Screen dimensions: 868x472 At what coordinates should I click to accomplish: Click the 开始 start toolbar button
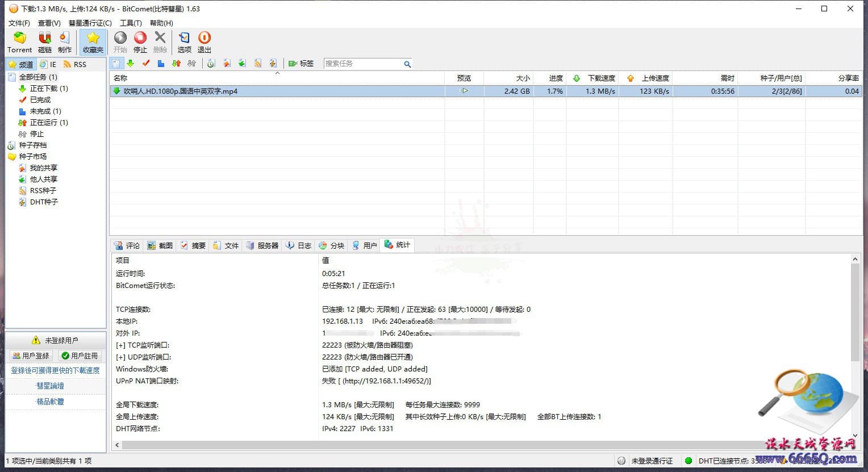(x=120, y=43)
